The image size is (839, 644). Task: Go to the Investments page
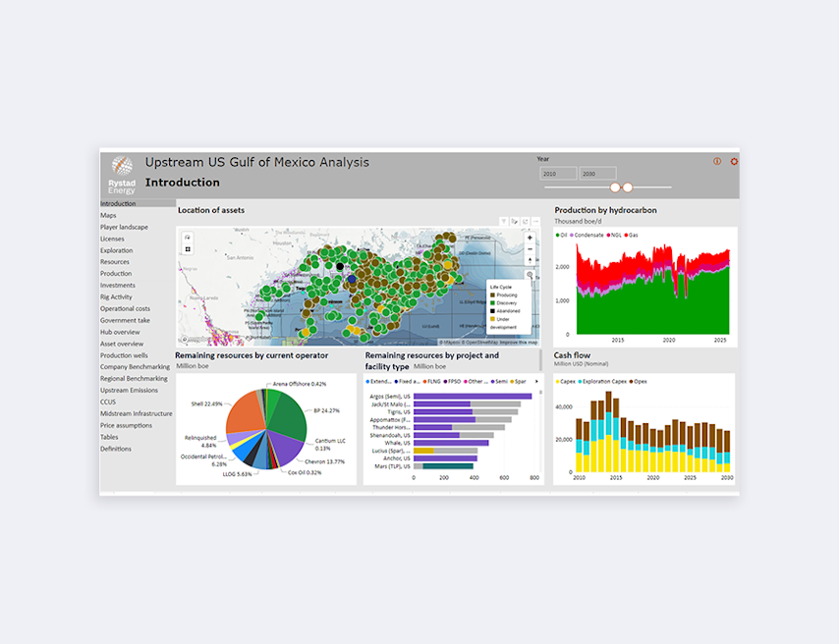click(118, 286)
